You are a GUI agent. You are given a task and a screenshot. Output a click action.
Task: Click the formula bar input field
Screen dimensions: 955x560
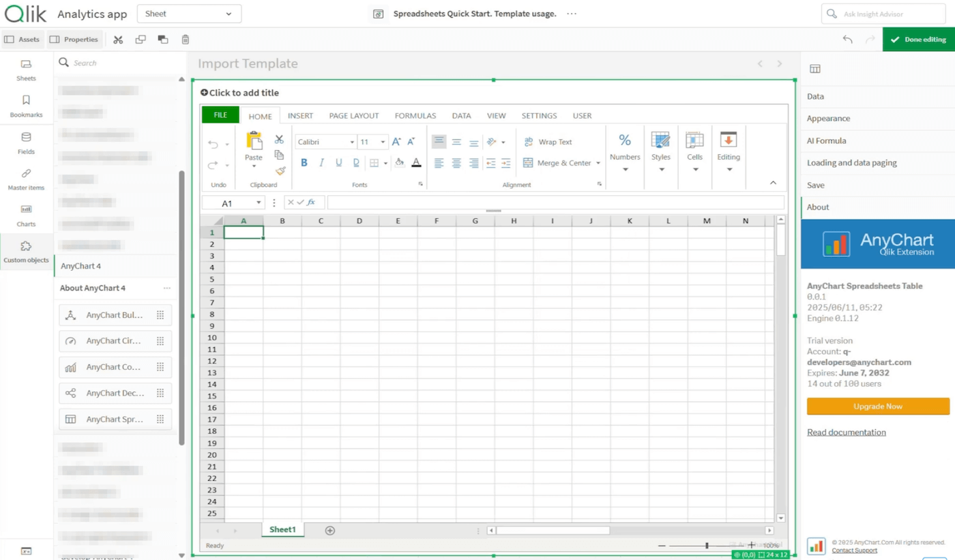click(555, 203)
